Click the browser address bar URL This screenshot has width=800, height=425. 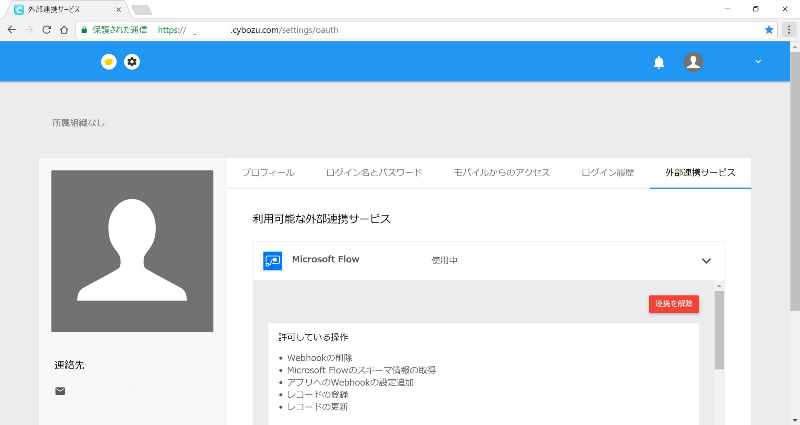pos(300,30)
